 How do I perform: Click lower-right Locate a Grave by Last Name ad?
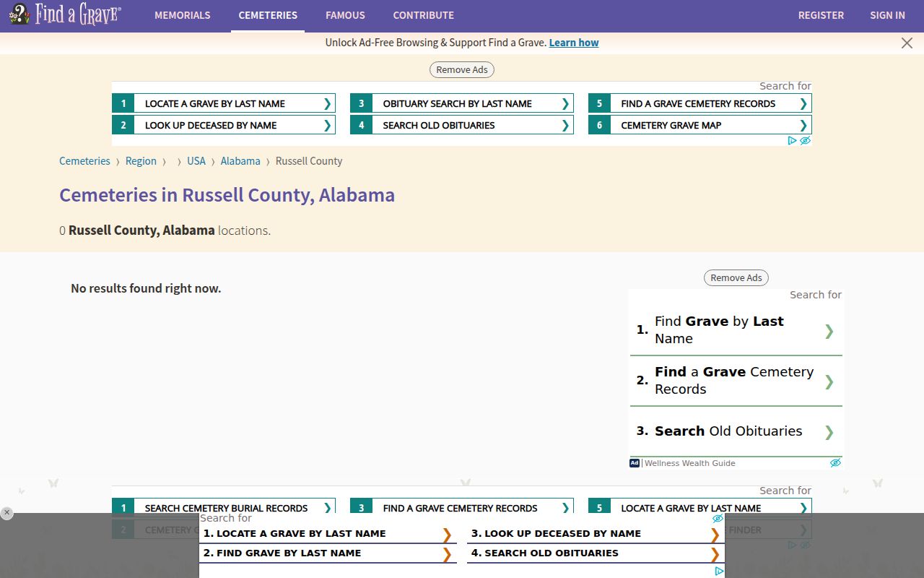700,506
